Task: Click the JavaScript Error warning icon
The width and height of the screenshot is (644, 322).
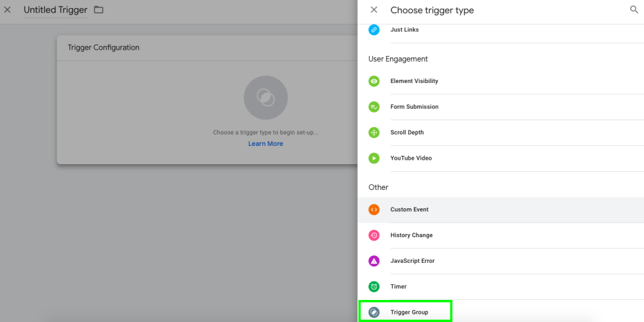Action: pos(374,261)
